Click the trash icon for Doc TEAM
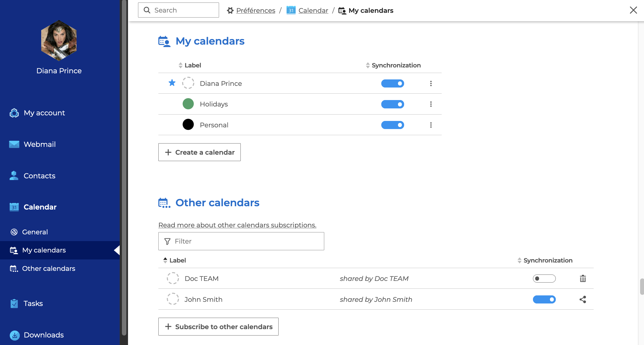 click(x=583, y=278)
